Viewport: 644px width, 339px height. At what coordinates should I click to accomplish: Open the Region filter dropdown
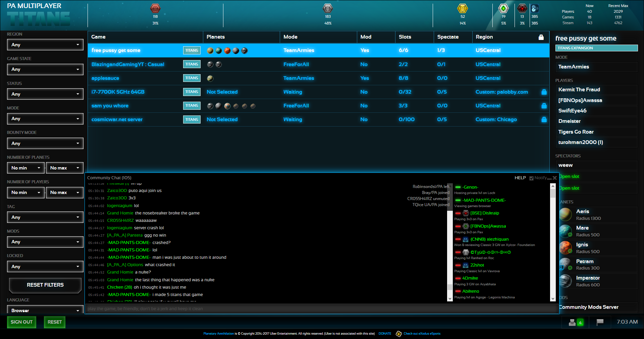(x=45, y=45)
